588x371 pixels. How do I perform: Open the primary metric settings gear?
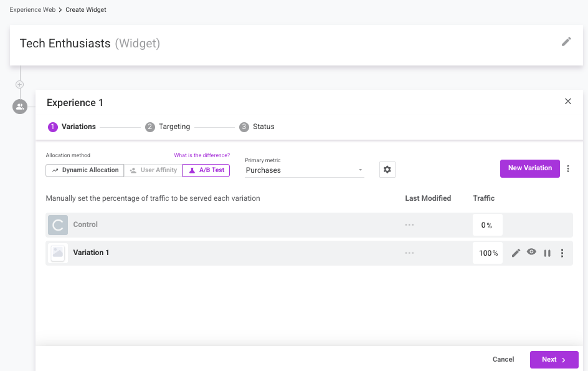387,170
